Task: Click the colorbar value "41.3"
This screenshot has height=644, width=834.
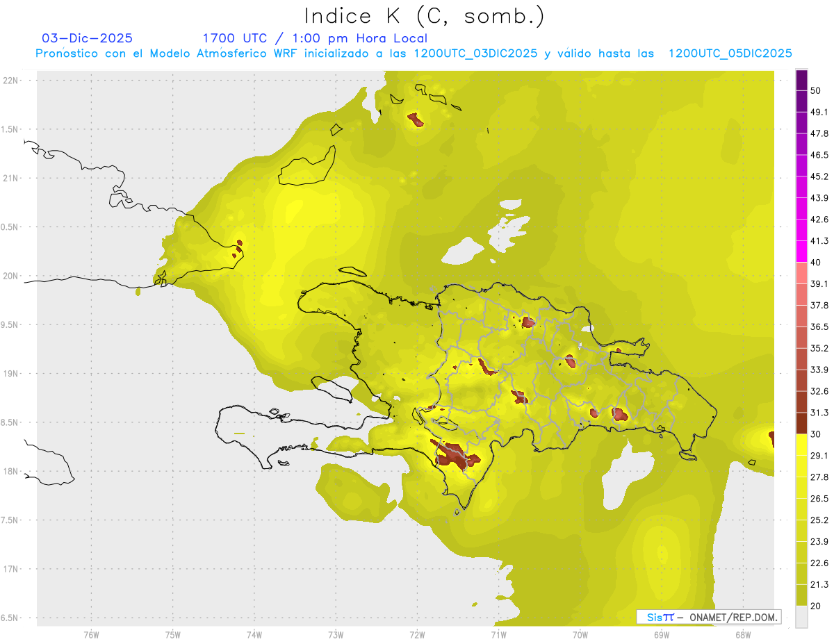Action: pos(819,241)
